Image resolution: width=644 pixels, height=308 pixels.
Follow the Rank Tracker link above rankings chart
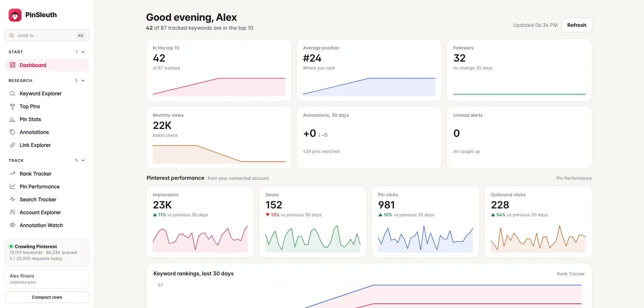click(x=571, y=274)
